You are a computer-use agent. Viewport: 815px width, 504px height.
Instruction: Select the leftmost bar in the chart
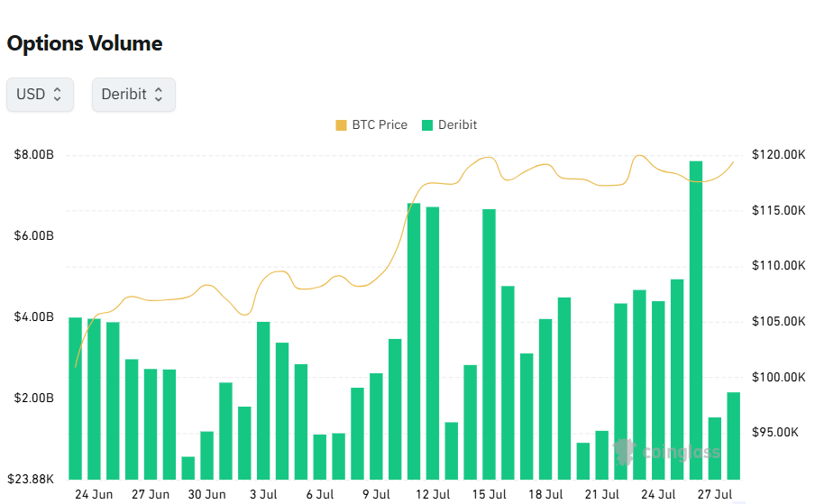76,398
